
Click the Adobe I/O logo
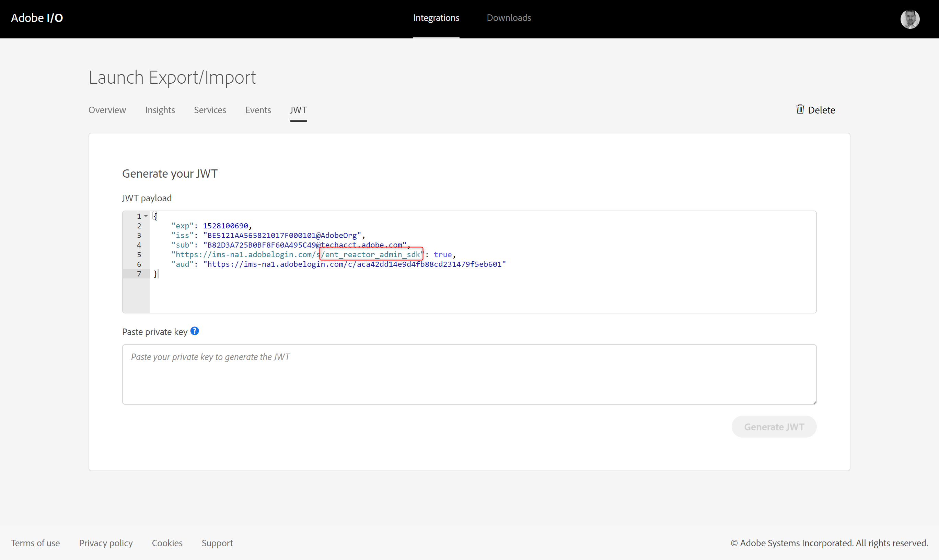point(37,18)
